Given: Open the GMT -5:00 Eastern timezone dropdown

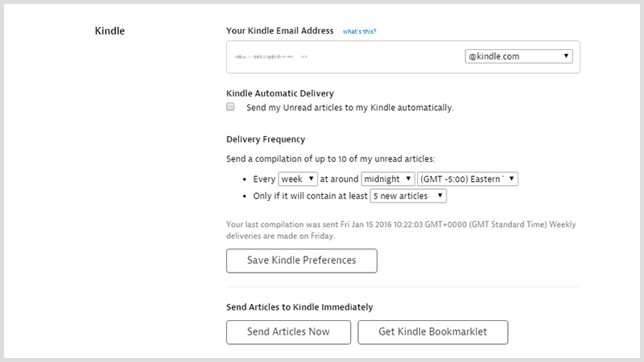Looking at the screenshot, I should click(468, 179).
